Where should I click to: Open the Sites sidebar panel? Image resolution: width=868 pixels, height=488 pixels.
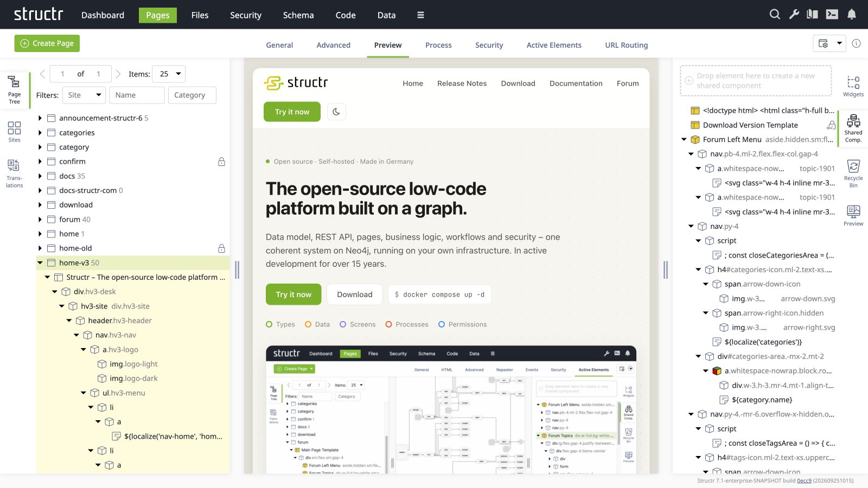coord(14,131)
